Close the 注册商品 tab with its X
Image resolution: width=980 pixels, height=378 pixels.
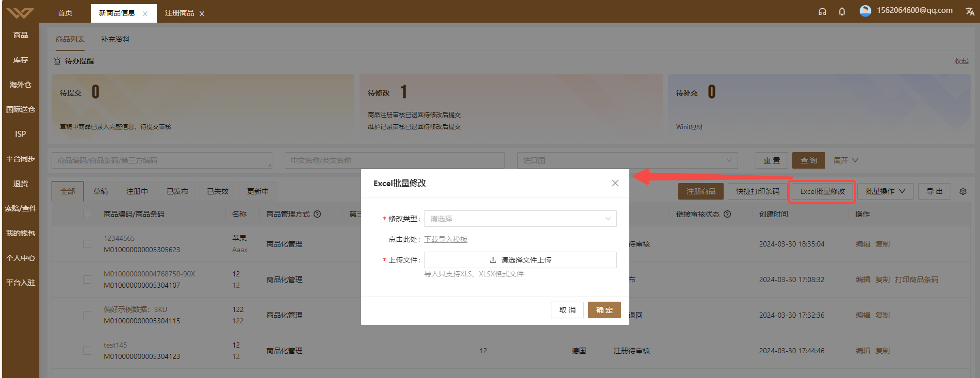pyautogui.click(x=202, y=14)
